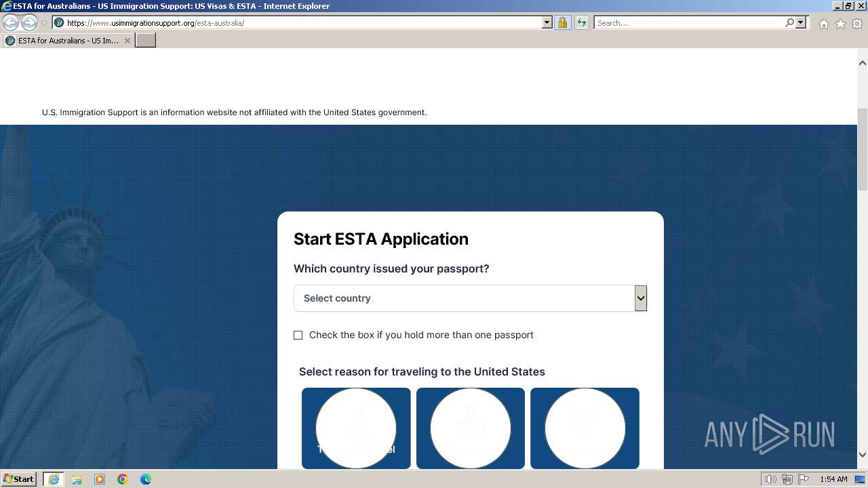Screen dimensions: 868x488
Task: Select the middle travel reason card
Action: 471,428
